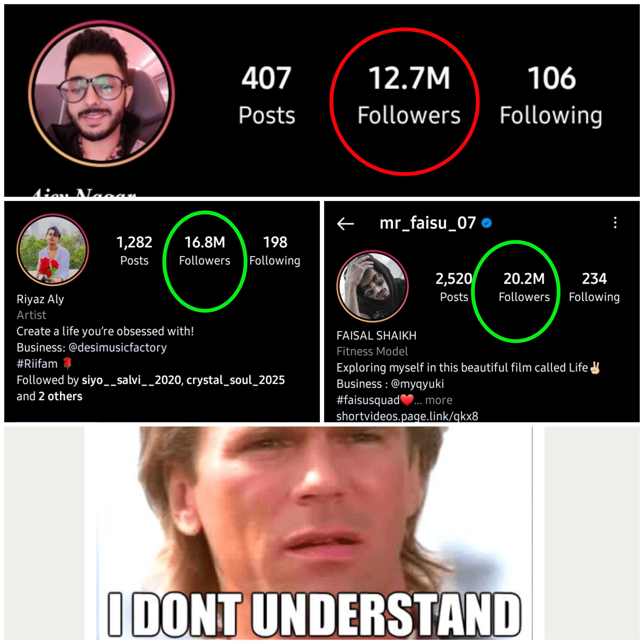Open the 20.2M Followers list
Viewport: 644px width, 644px height.
[x=524, y=287]
